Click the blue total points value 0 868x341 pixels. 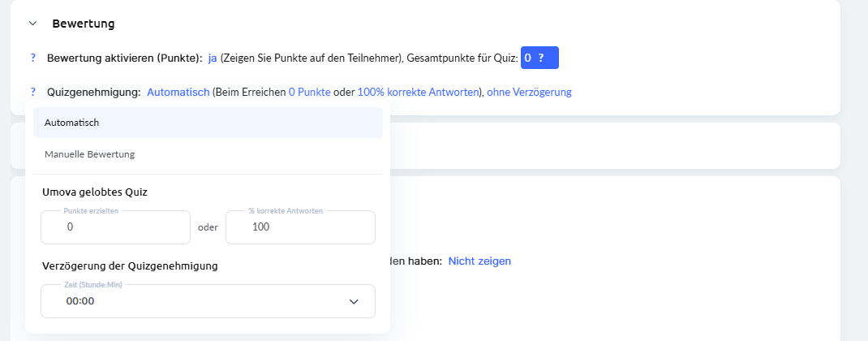(x=527, y=58)
